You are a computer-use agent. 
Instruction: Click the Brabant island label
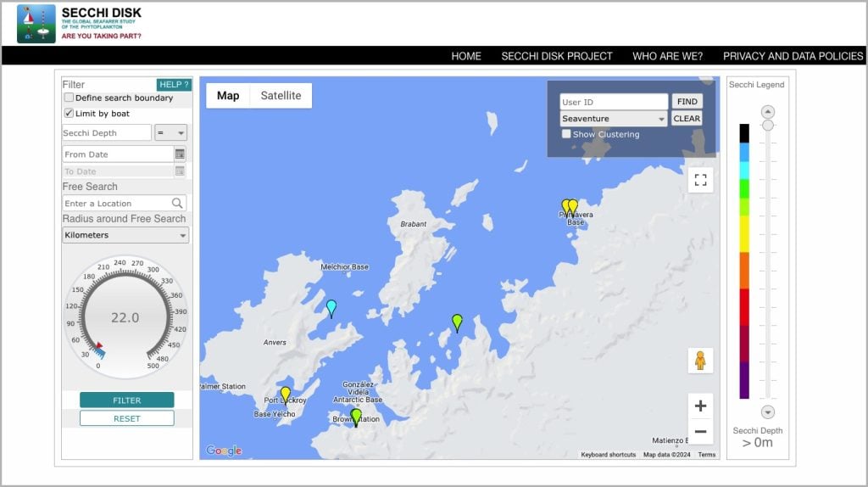pyautogui.click(x=414, y=224)
